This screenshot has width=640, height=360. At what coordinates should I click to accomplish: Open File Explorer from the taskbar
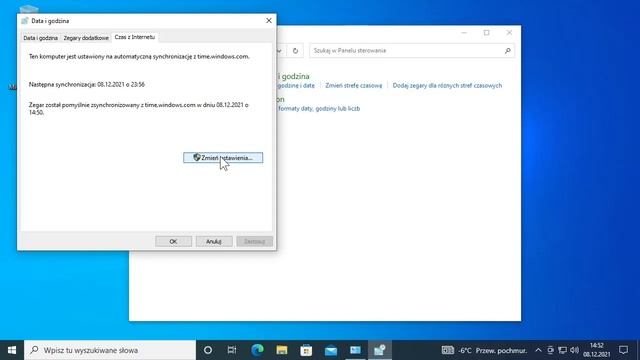coord(282,350)
